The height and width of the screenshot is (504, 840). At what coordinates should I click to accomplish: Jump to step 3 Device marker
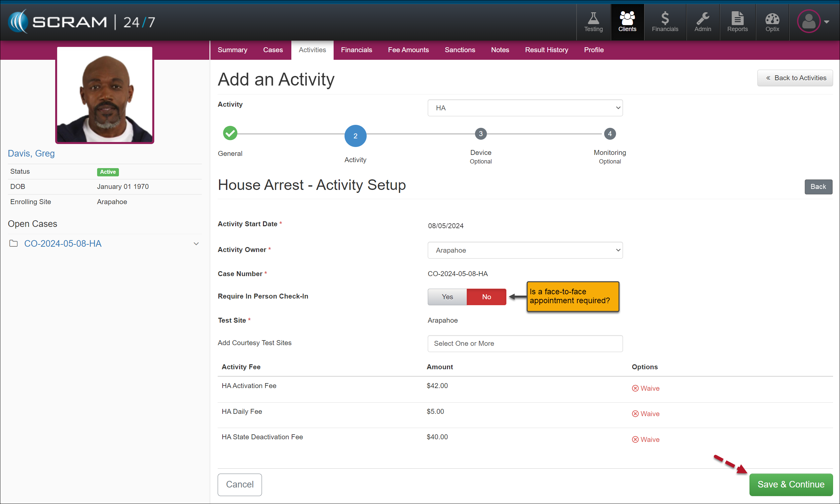tap(480, 134)
